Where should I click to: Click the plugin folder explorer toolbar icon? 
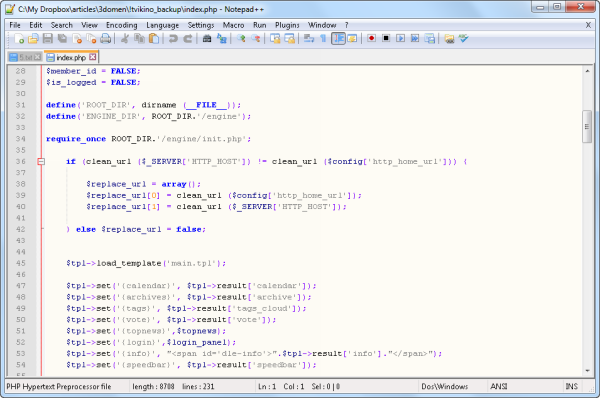449,38
